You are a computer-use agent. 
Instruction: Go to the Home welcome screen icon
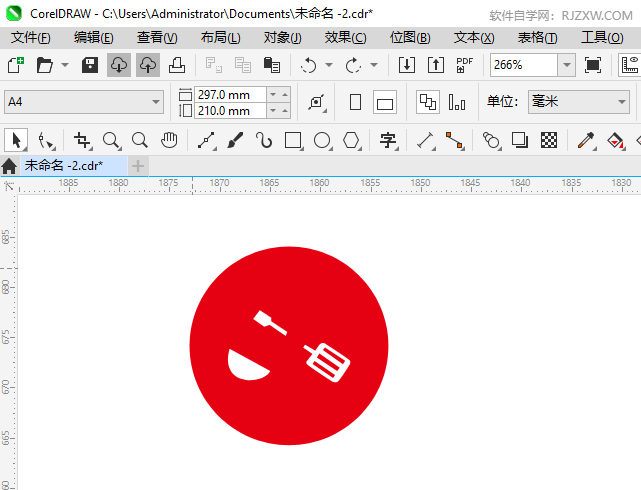tap(9, 166)
